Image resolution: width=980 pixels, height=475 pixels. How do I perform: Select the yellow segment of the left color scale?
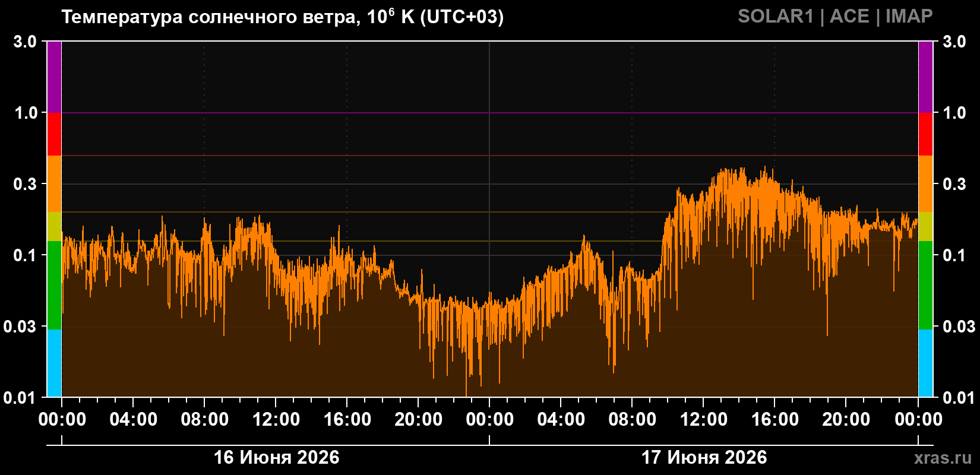pos(54,227)
